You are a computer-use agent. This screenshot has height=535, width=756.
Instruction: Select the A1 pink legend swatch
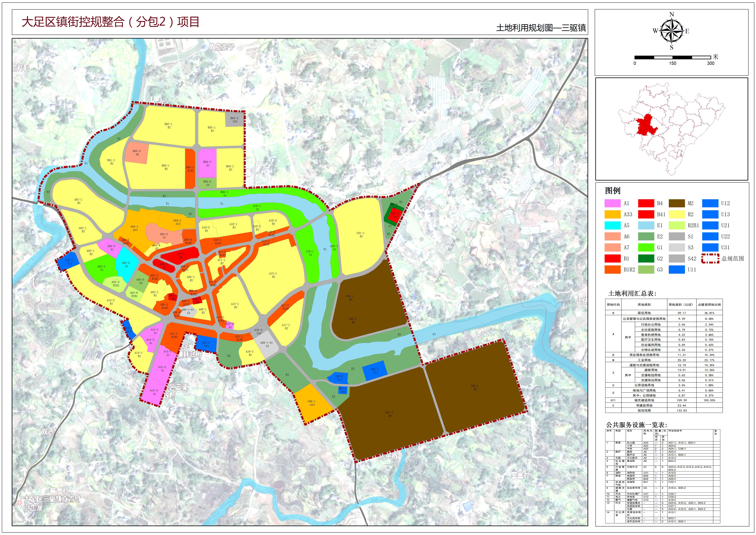click(x=612, y=203)
